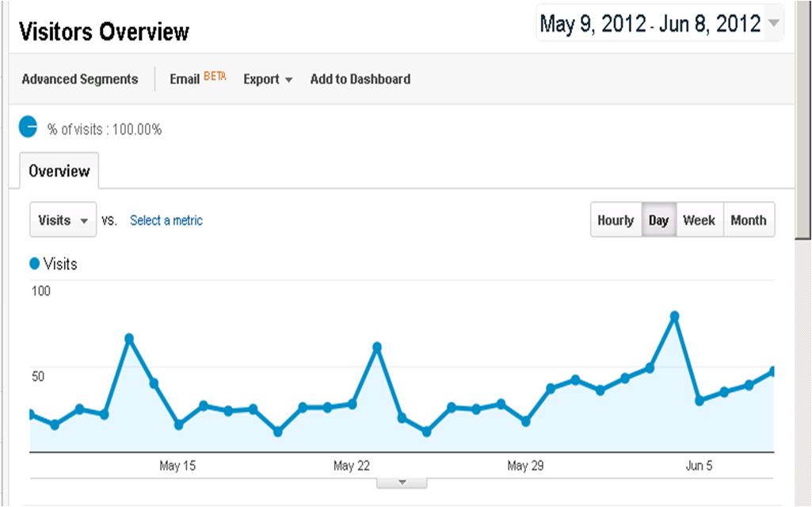Switch graph to Month view
This screenshot has width=812, height=507.
pos(749,220)
